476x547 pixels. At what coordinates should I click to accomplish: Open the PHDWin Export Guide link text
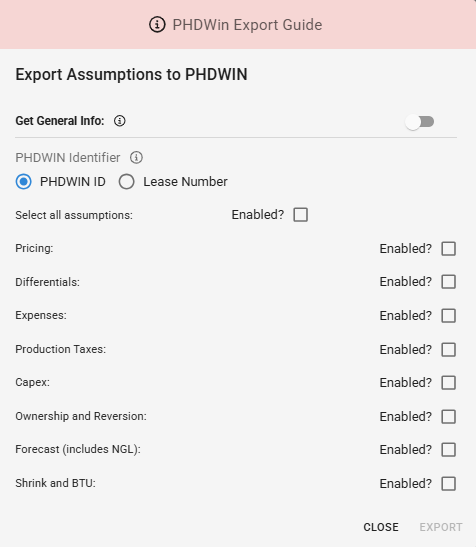pyautogui.click(x=247, y=25)
